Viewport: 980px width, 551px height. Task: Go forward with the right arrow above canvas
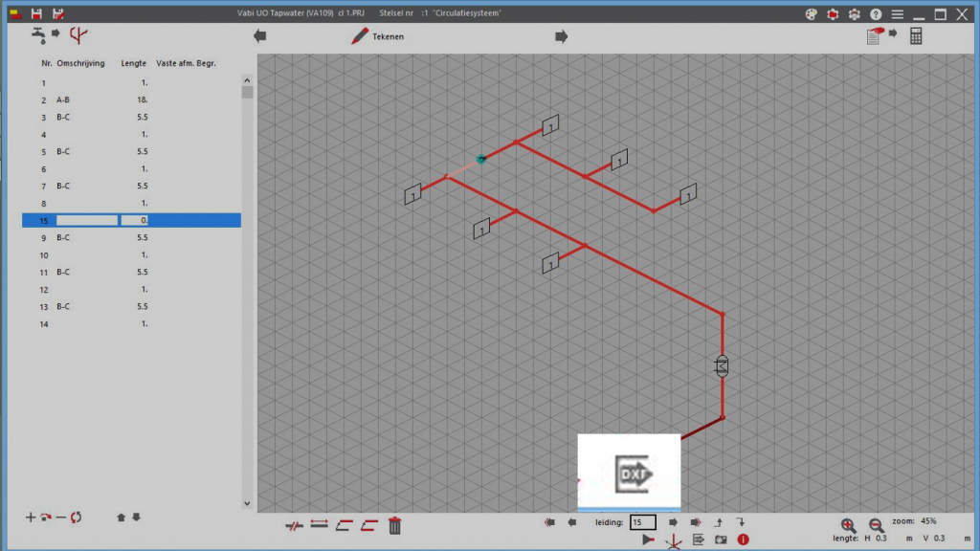(561, 36)
